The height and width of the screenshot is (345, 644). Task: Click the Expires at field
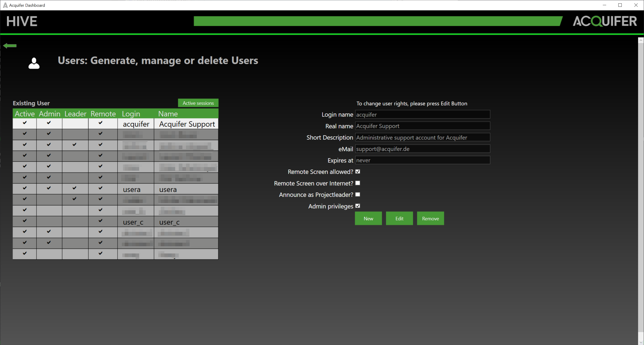click(x=422, y=160)
